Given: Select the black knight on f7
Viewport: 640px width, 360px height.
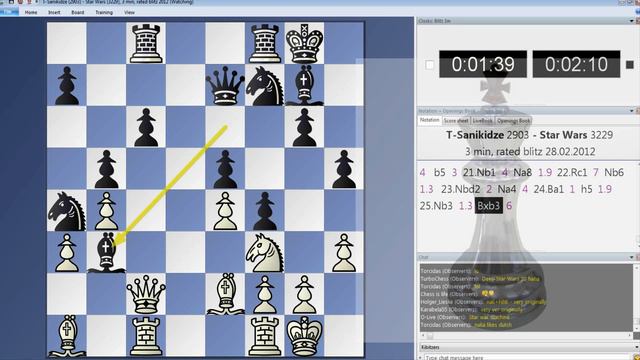Looking at the screenshot, I should pyautogui.click(x=264, y=87).
